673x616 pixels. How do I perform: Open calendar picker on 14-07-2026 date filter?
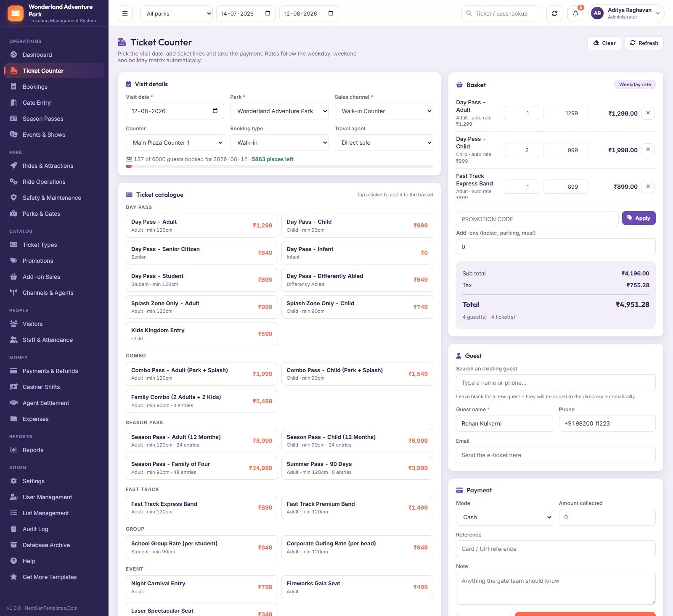coord(268,13)
